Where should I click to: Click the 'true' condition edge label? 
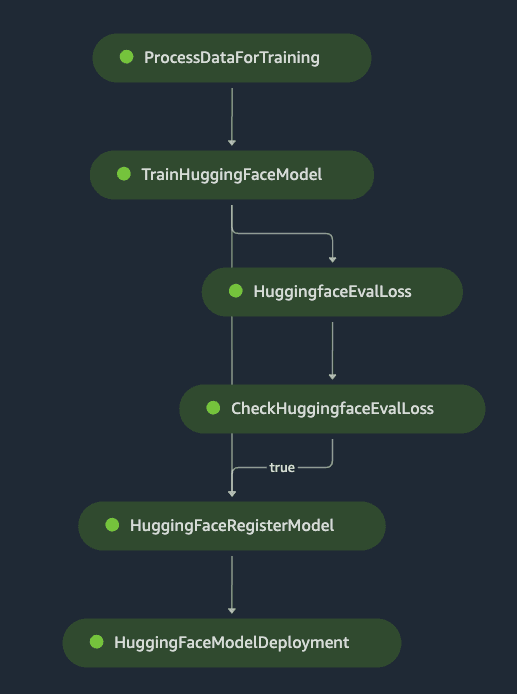coord(282,467)
